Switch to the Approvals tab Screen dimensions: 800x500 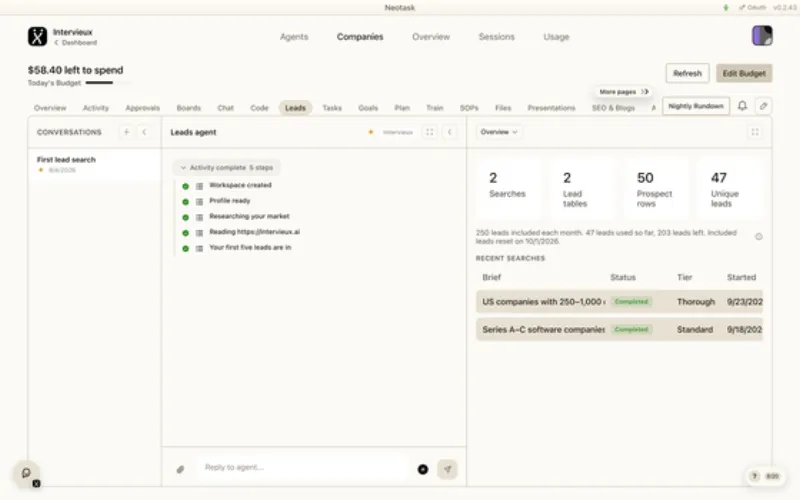[142, 108]
